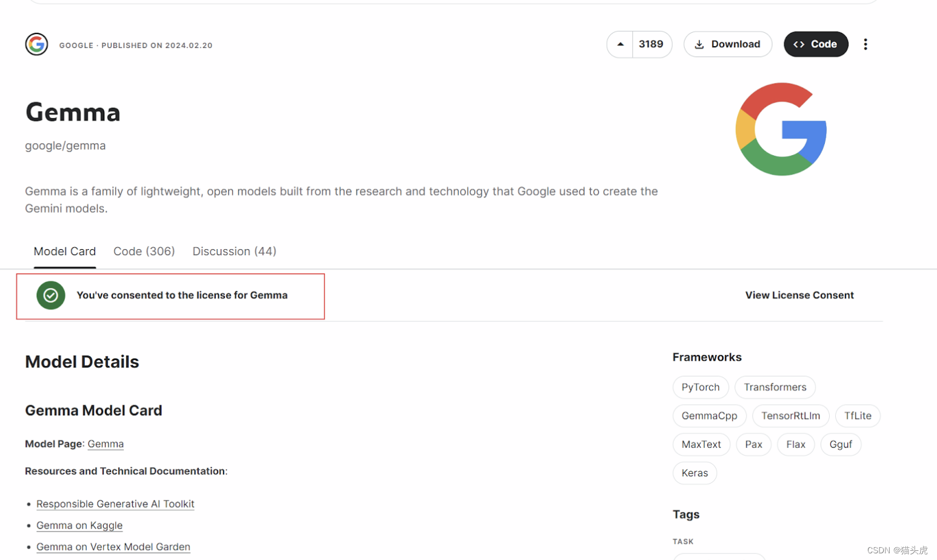Follow the Gemma on Kaggle link
Image resolution: width=937 pixels, height=560 pixels.
point(79,525)
